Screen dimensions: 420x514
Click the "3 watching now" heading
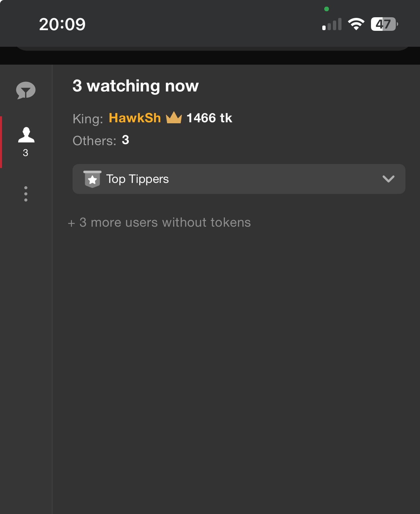coord(135,86)
